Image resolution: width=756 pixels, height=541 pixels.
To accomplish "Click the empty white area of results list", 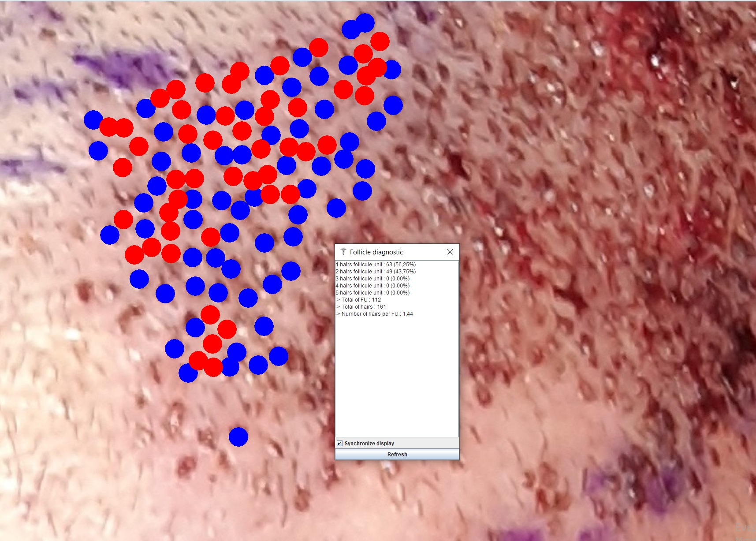I will click(x=397, y=375).
